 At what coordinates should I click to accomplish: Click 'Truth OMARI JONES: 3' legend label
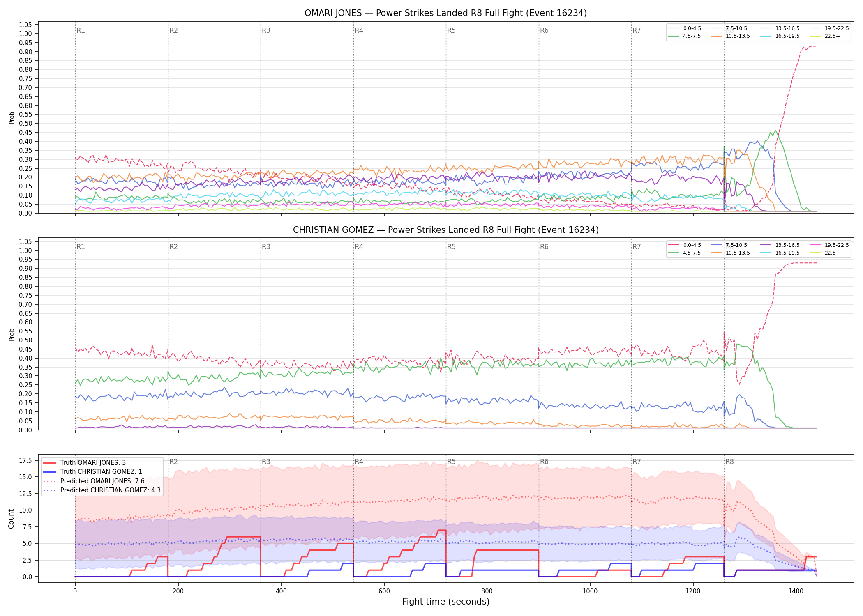[x=93, y=463]
